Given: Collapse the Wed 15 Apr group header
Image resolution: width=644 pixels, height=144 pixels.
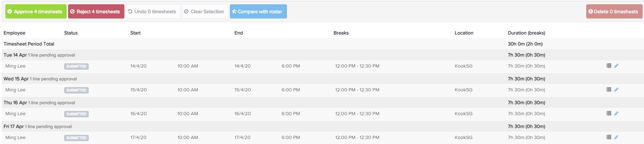Looking at the screenshot, I should click(x=323, y=79).
